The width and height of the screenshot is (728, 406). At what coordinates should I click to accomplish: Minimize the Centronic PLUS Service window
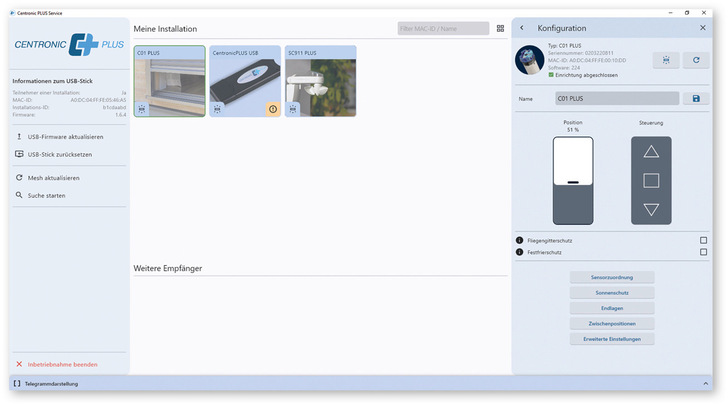pyautogui.click(x=670, y=13)
